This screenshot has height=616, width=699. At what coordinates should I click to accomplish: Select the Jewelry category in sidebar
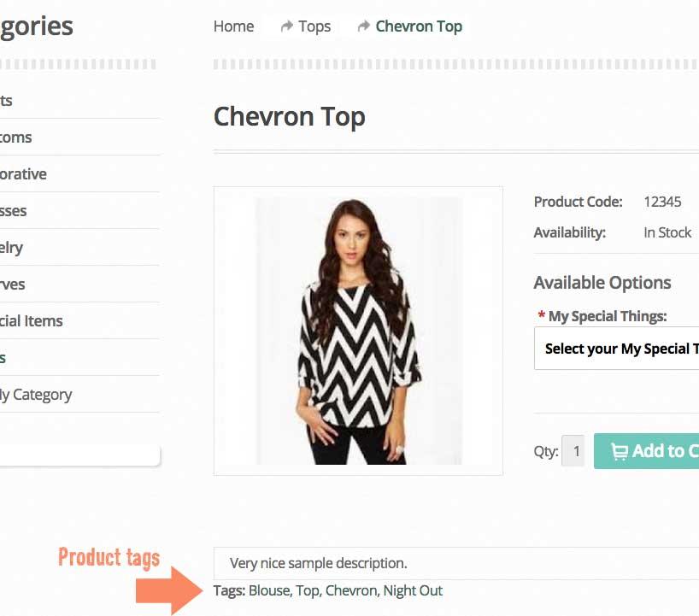pyautogui.click(x=12, y=248)
